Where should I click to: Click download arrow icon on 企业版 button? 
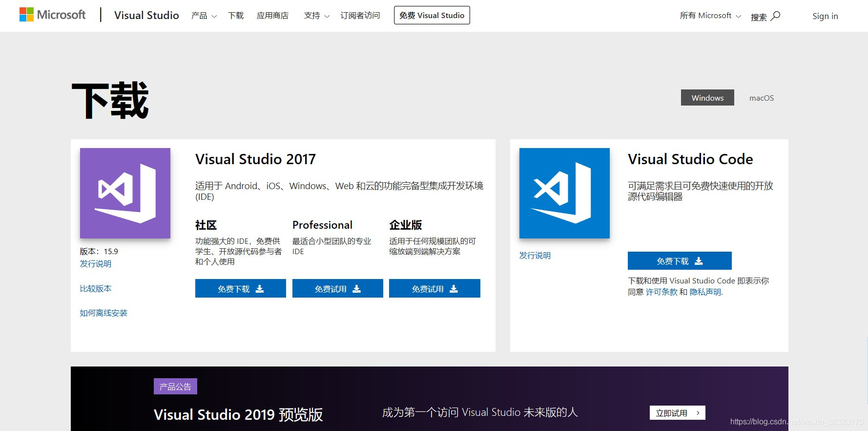pos(454,289)
